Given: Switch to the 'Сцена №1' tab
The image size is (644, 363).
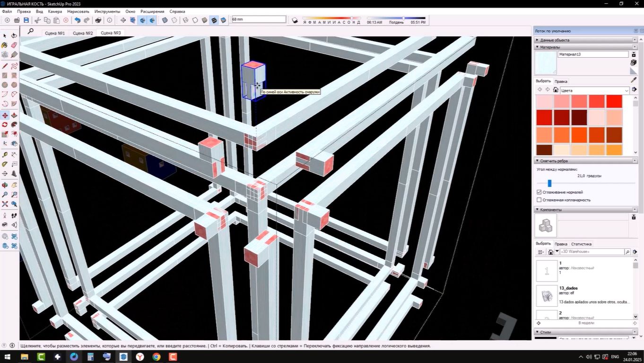Looking at the screenshot, I should tap(54, 33).
